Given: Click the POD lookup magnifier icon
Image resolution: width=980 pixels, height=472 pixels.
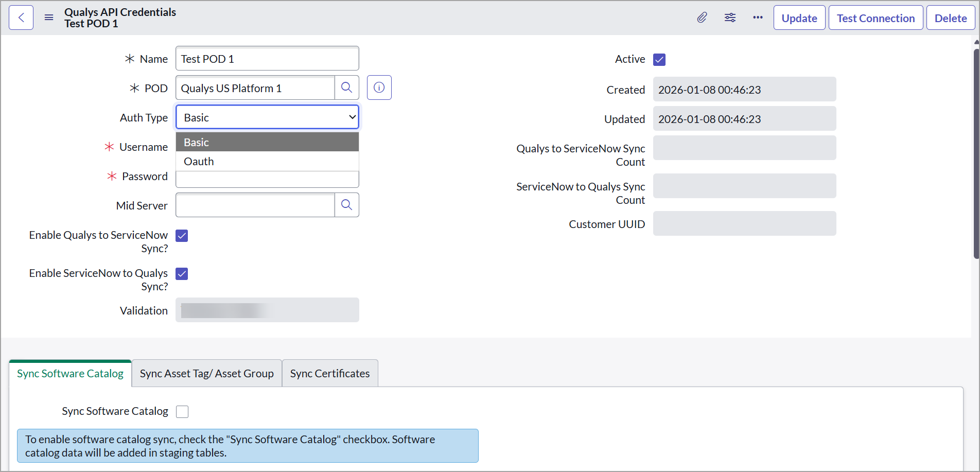Looking at the screenshot, I should point(347,88).
